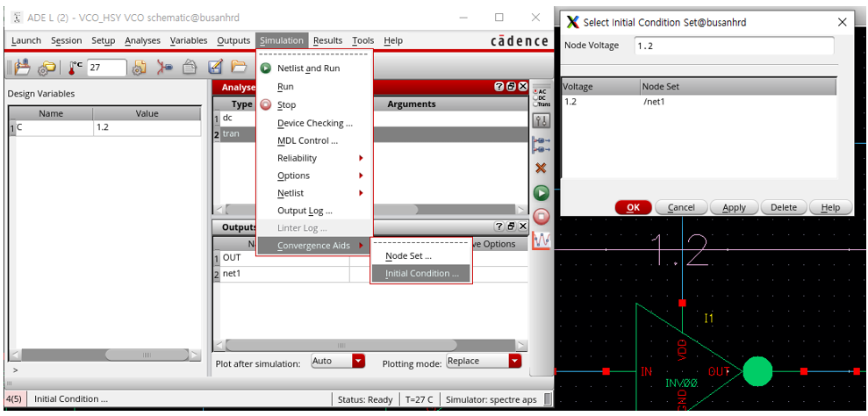Undock the Analyses panel with float icon
The height and width of the screenshot is (416, 868).
(x=511, y=87)
